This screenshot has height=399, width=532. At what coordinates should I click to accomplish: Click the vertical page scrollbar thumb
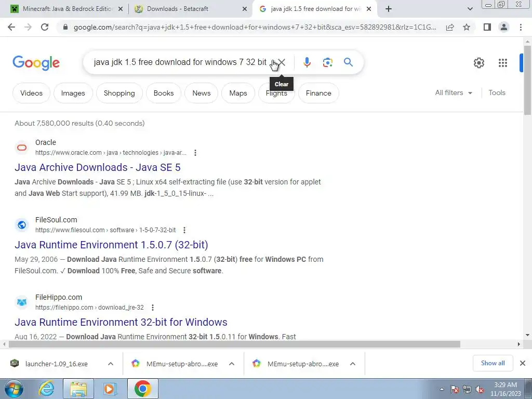528,79
